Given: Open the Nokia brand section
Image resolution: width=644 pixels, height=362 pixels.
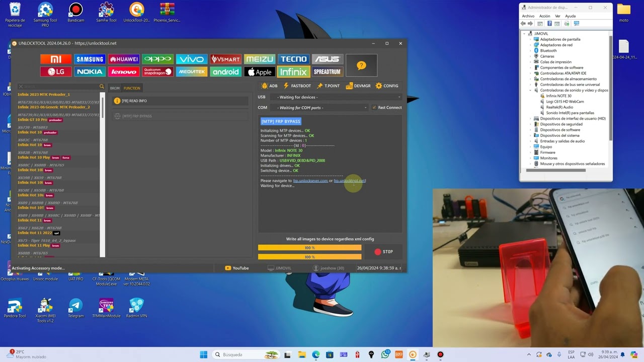Looking at the screenshot, I should click(90, 72).
